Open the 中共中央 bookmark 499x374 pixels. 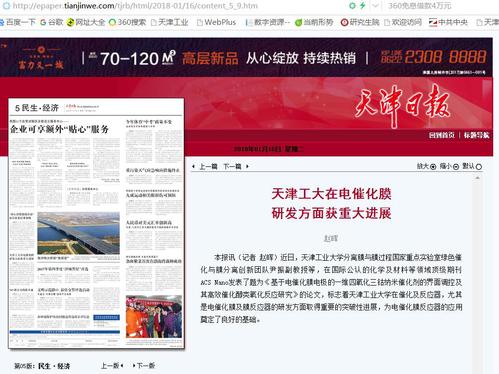click(x=448, y=22)
